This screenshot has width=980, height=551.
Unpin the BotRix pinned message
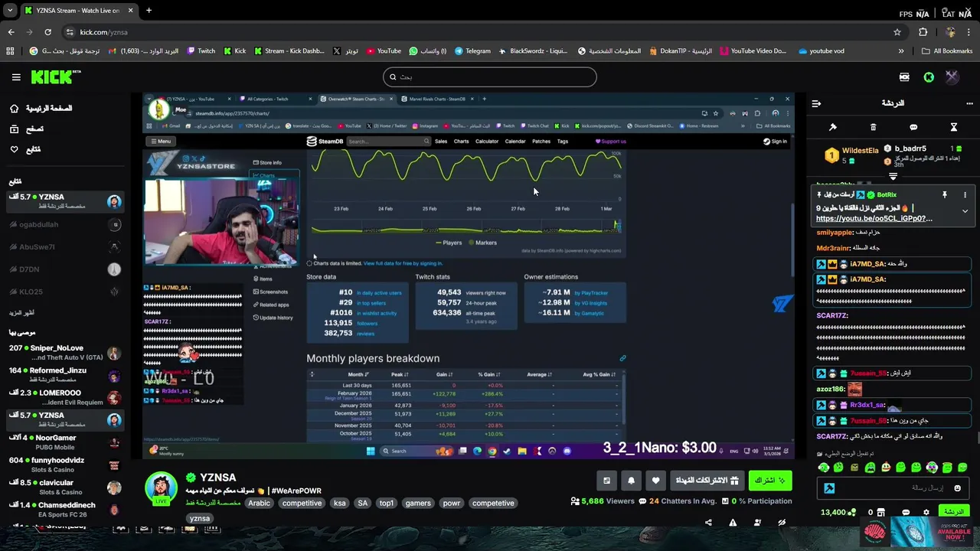pyautogui.click(x=945, y=195)
